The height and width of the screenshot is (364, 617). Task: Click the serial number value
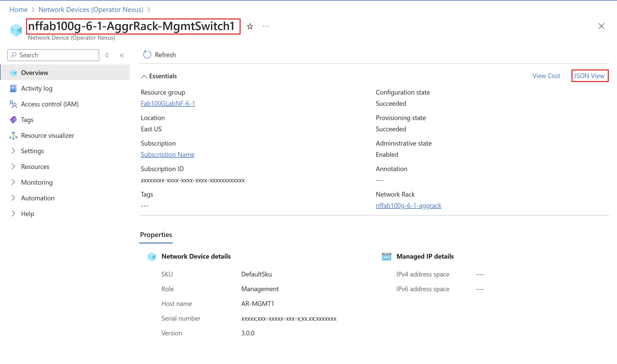point(289,319)
